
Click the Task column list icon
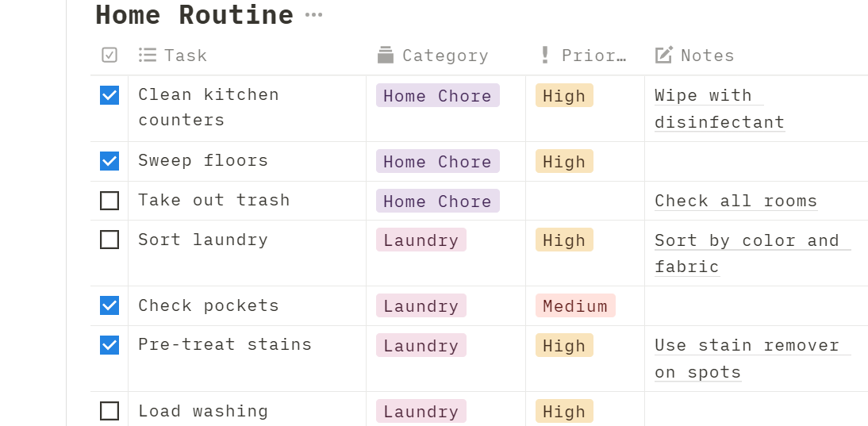[148, 55]
